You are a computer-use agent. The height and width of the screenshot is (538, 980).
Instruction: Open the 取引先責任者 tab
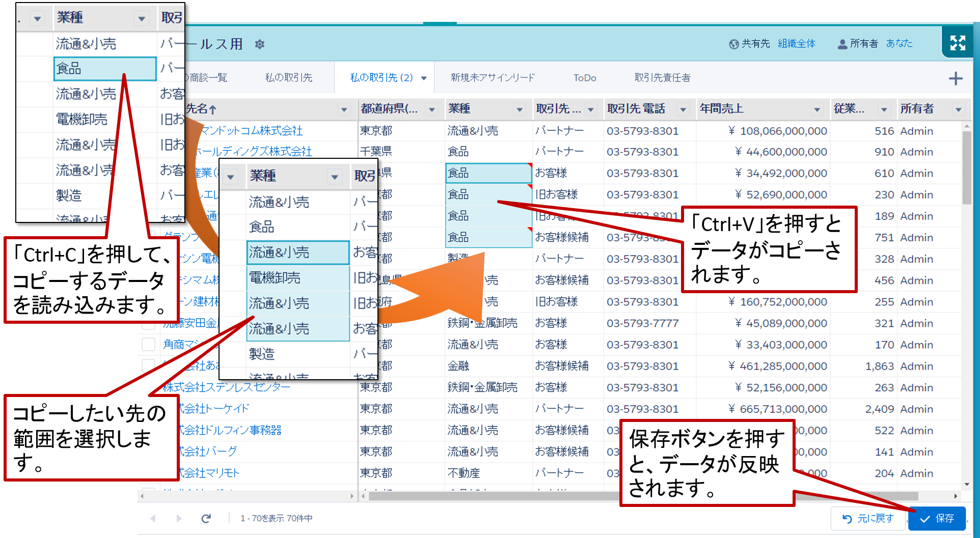coord(662,78)
